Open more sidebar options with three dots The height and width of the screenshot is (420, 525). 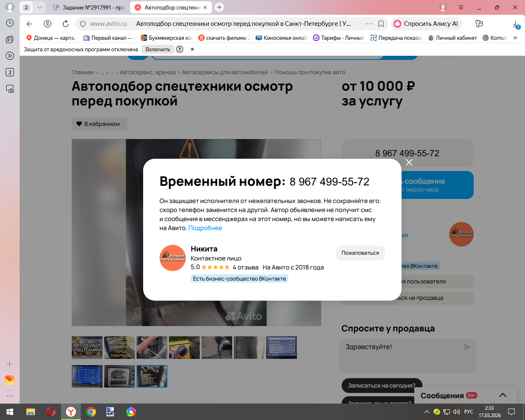pyautogui.click(x=10, y=396)
